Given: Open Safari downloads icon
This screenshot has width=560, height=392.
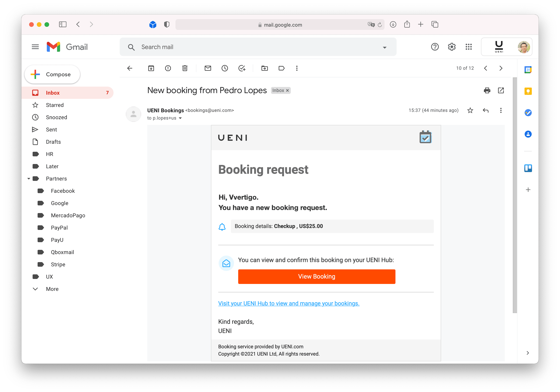Looking at the screenshot, I should pyautogui.click(x=393, y=24).
